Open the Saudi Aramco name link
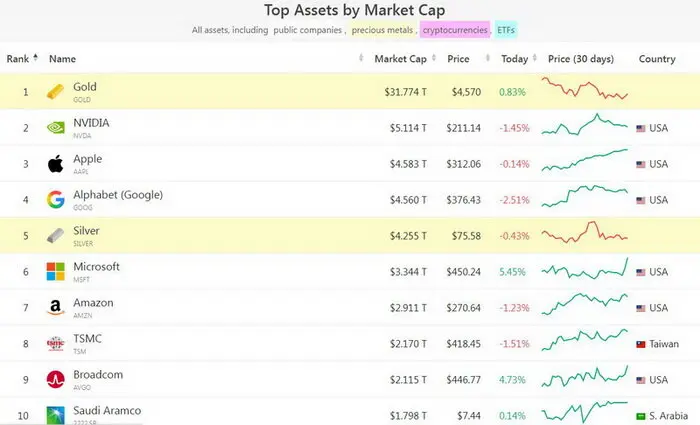 (107, 410)
